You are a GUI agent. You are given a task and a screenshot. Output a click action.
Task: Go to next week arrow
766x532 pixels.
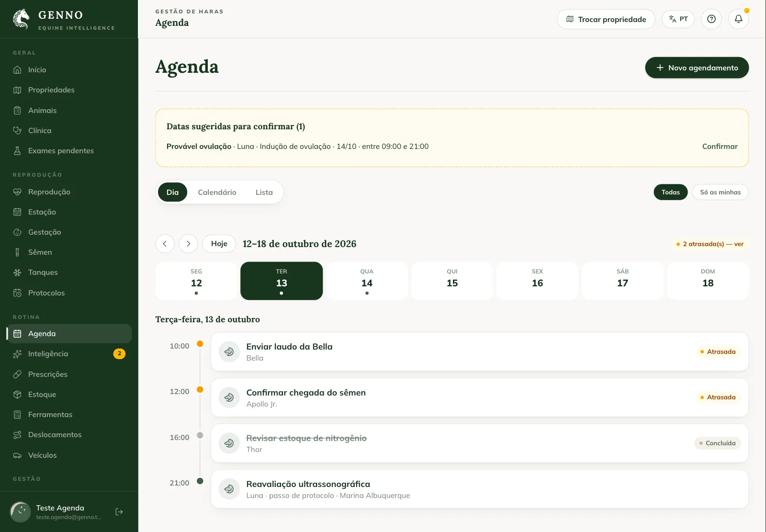coord(188,244)
